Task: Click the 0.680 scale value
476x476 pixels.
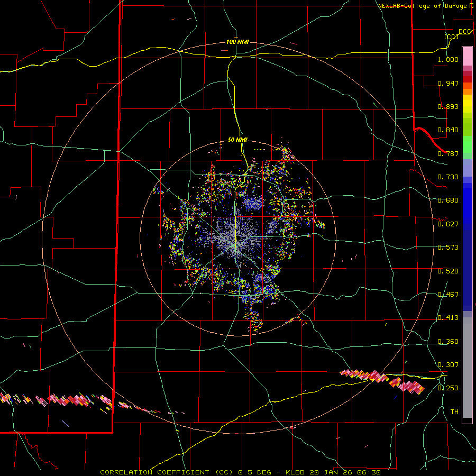Action: tap(448, 200)
